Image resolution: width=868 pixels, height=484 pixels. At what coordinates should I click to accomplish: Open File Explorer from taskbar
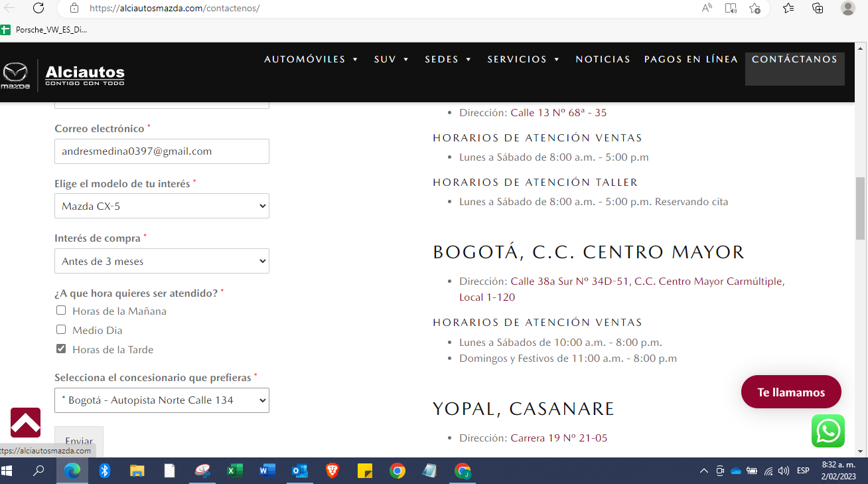[x=137, y=471]
